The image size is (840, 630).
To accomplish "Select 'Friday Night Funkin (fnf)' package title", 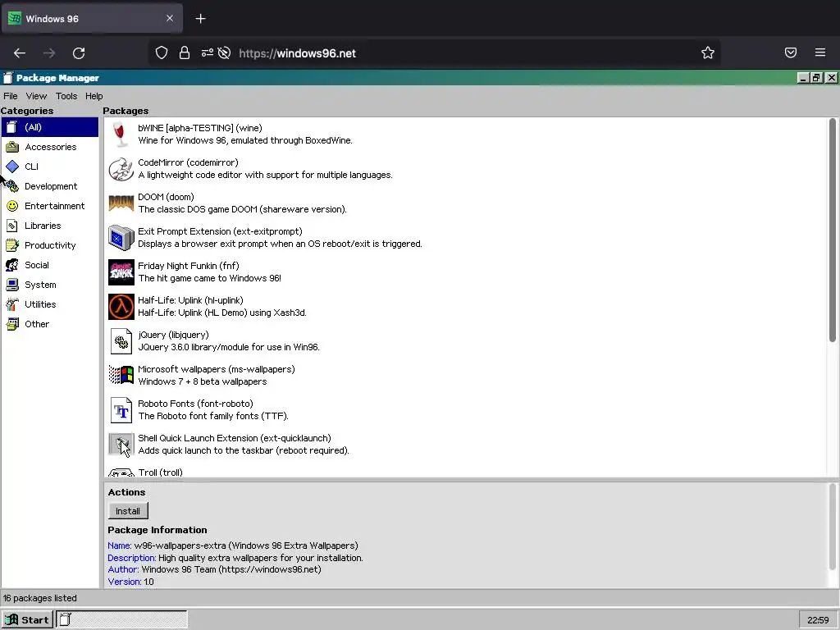I will 189,266.
